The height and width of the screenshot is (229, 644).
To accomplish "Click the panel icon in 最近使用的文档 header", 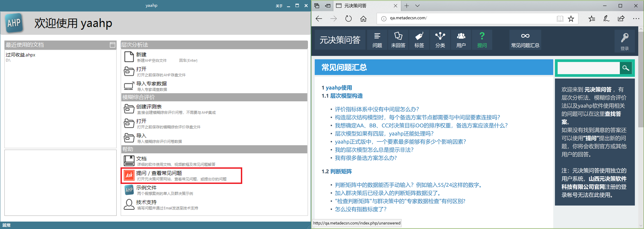I will click(x=113, y=45).
